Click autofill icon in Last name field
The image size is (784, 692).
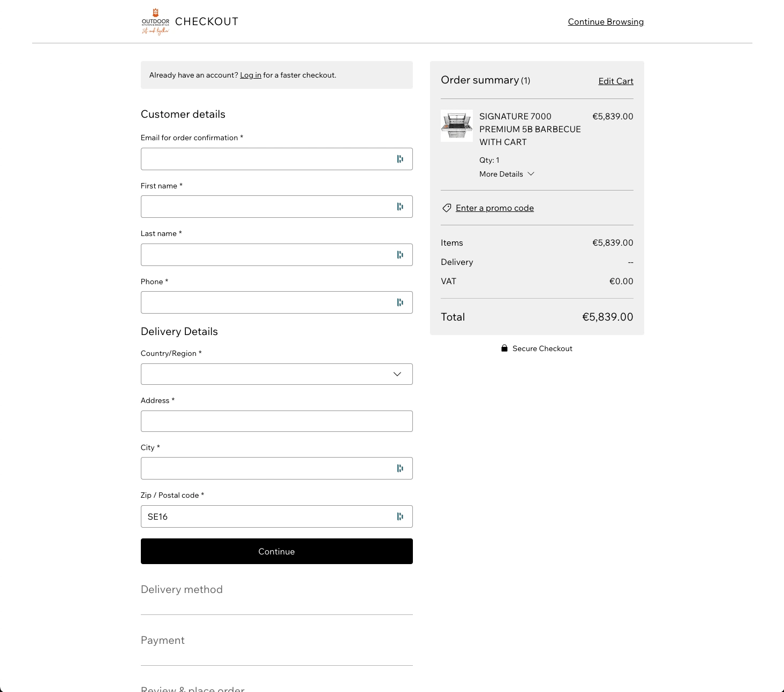[x=400, y=255]
